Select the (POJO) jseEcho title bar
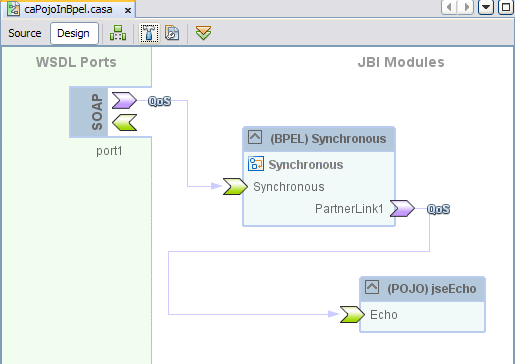This screenshot has width=515, height=364. (422, 289)
